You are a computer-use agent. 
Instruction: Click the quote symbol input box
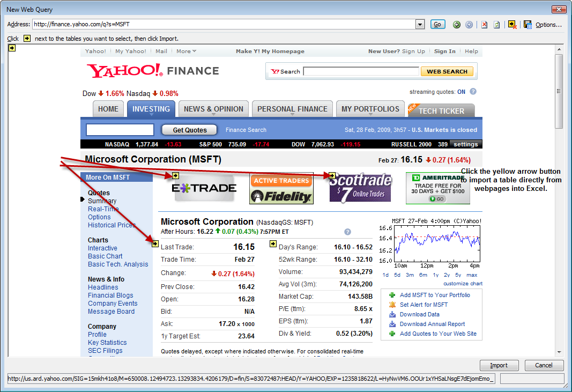[120, 130]
